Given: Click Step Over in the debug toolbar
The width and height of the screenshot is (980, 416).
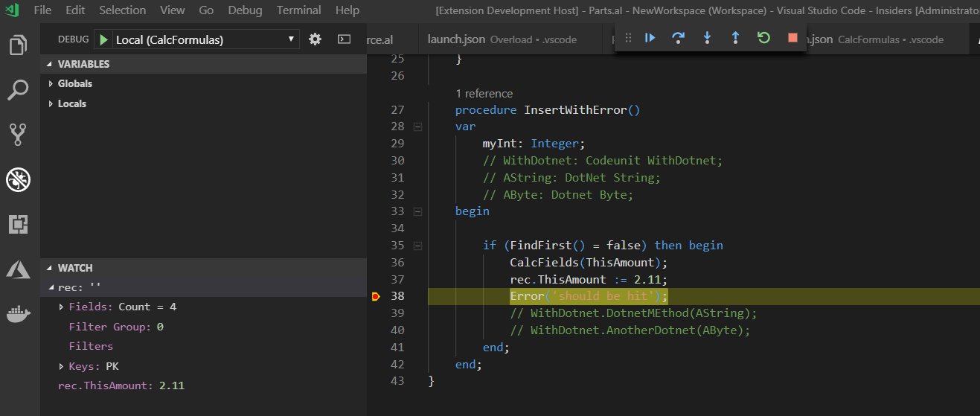Looking at the screenshot, I should click(x=678, y=37).
